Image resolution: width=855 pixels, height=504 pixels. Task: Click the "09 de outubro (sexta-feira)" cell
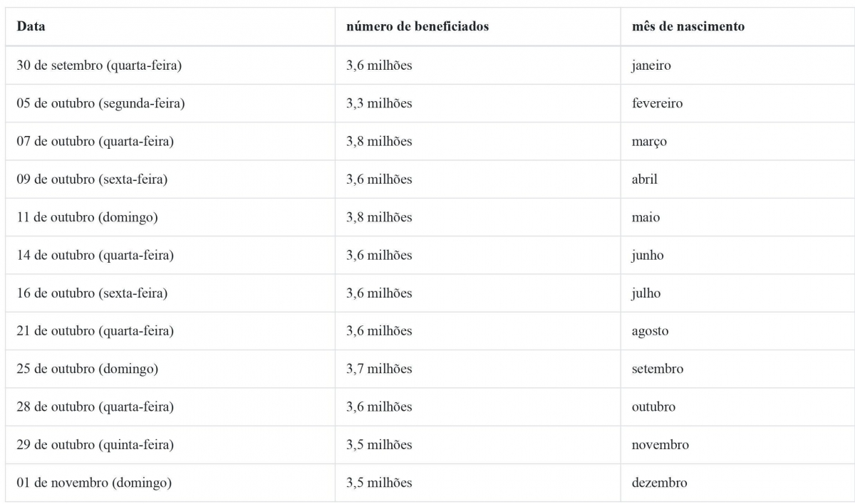pyautogui.click(x=92, y=179)
